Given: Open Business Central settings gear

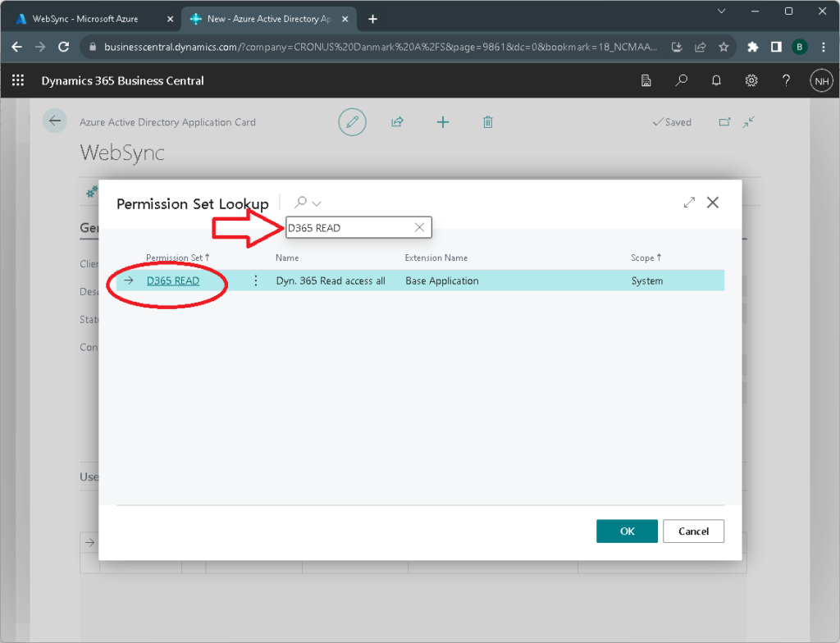Looking at the screenshot, I should [751, 80].
